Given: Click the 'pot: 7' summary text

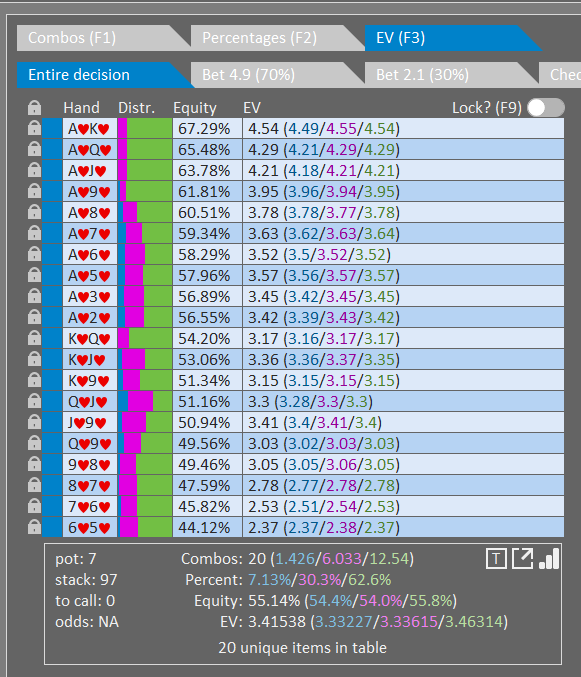Looking at the screenshot, I should [76, 559].
